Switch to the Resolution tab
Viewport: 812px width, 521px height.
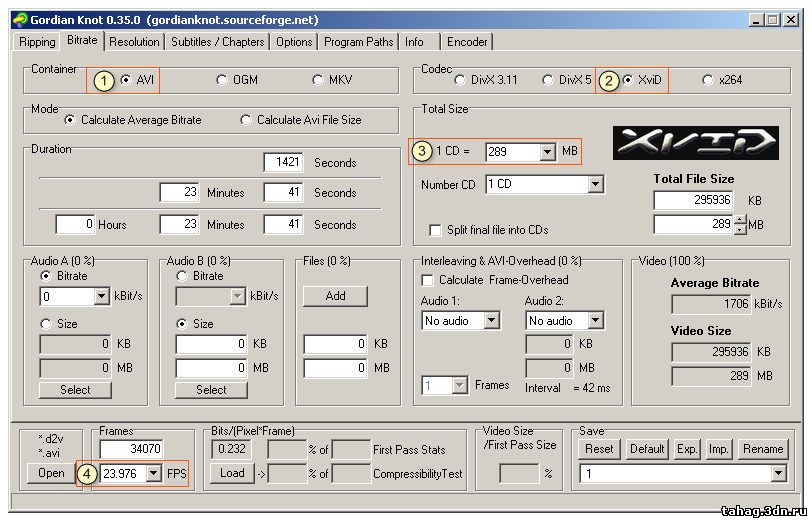click(134, 42)
